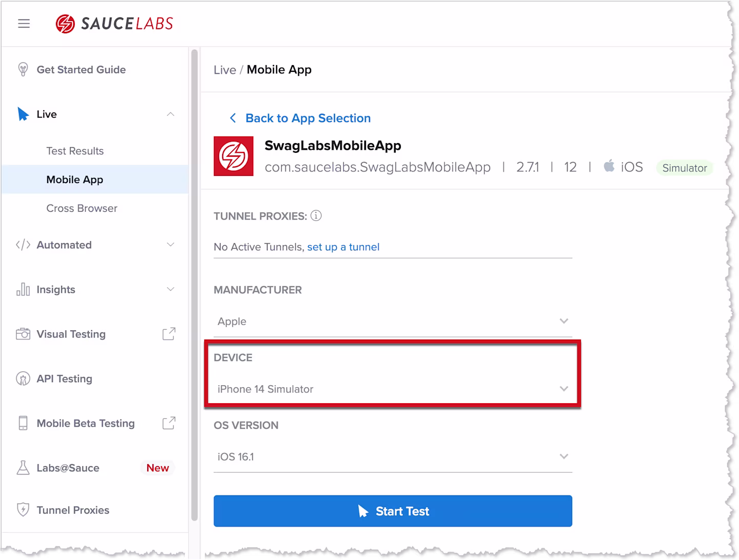Open Cross Browser in the sidebar
739x560 pixels.
[x=82, y=208]
